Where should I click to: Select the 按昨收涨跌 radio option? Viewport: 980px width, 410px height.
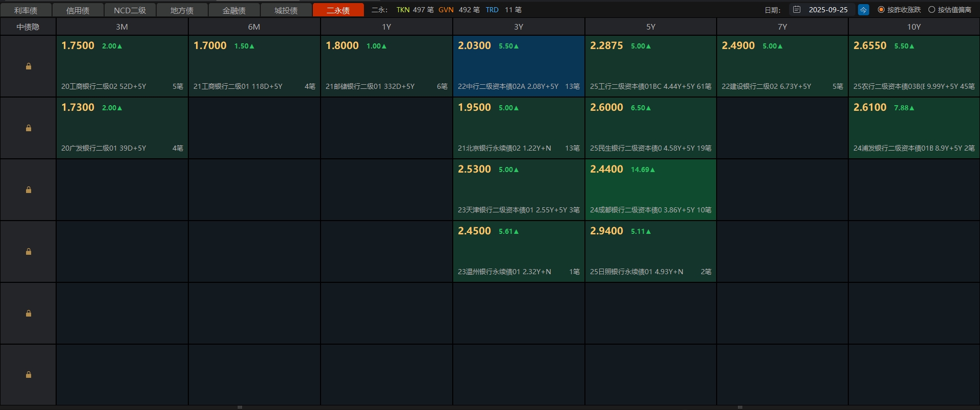pyautogui.click(x=881, y=10)
